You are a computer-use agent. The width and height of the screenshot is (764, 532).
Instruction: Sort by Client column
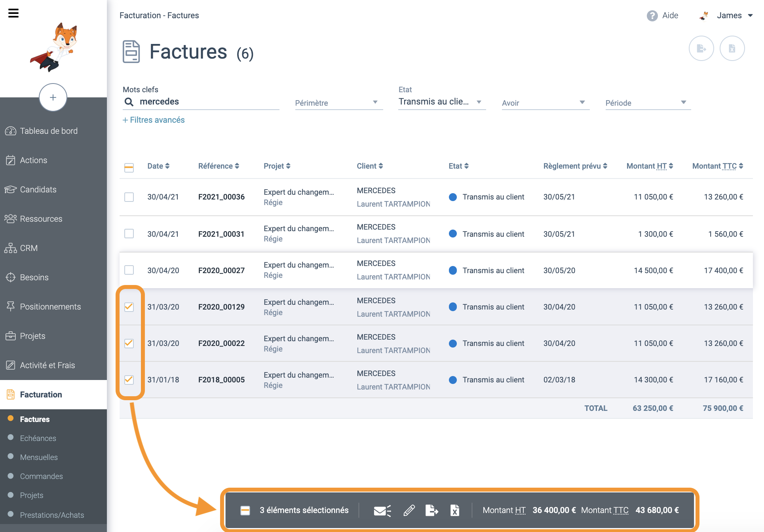coord(370,166)
